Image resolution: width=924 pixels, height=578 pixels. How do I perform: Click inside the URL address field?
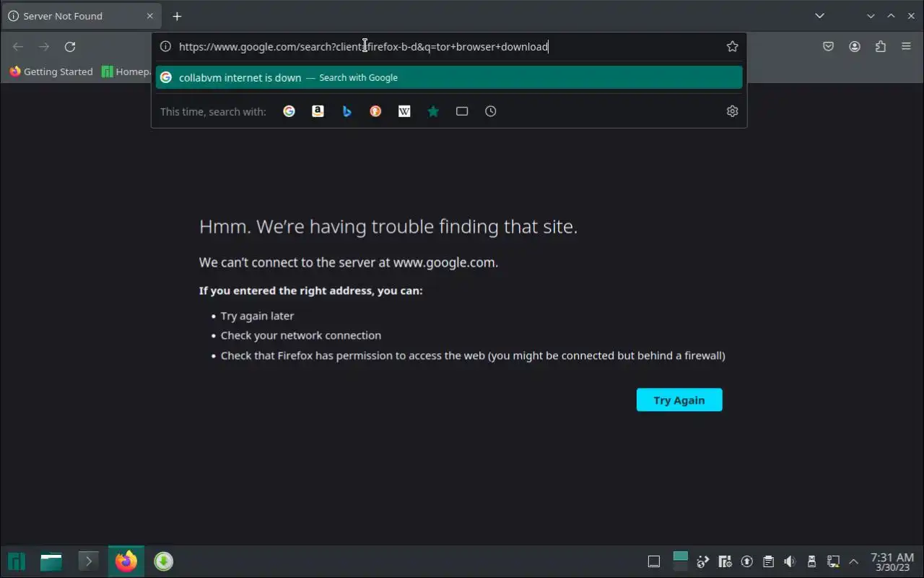click(448, 46)
